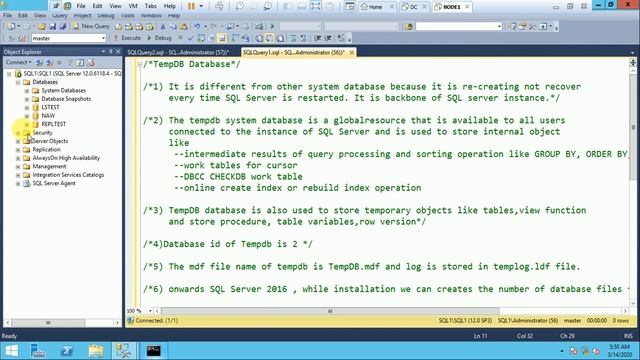Click the Comment out selected lines icon
Viewport: 640px width, 360px height.
293,38
